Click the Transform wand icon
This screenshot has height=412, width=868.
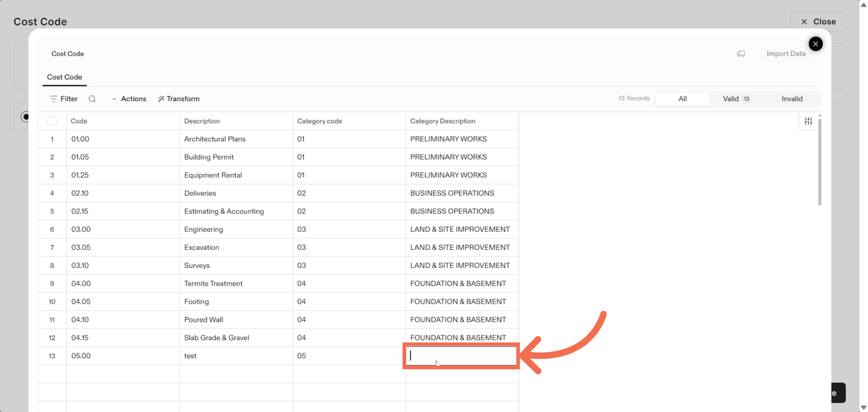pyautogui.click(x=161, y=99)
